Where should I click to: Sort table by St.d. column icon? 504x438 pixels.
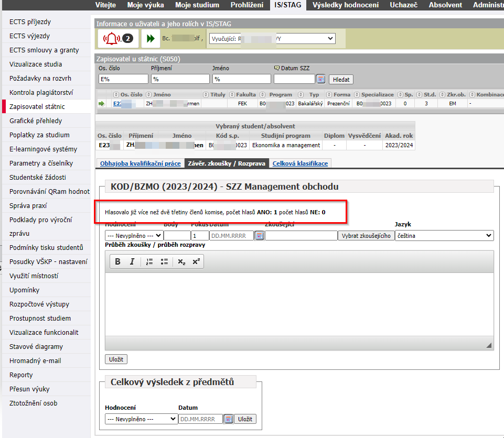point(419,94)
